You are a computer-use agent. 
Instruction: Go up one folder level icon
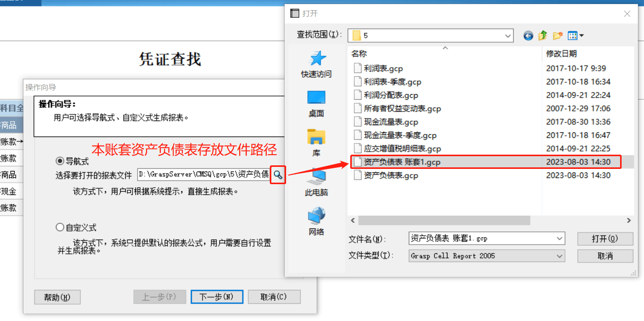coord(543,36)
